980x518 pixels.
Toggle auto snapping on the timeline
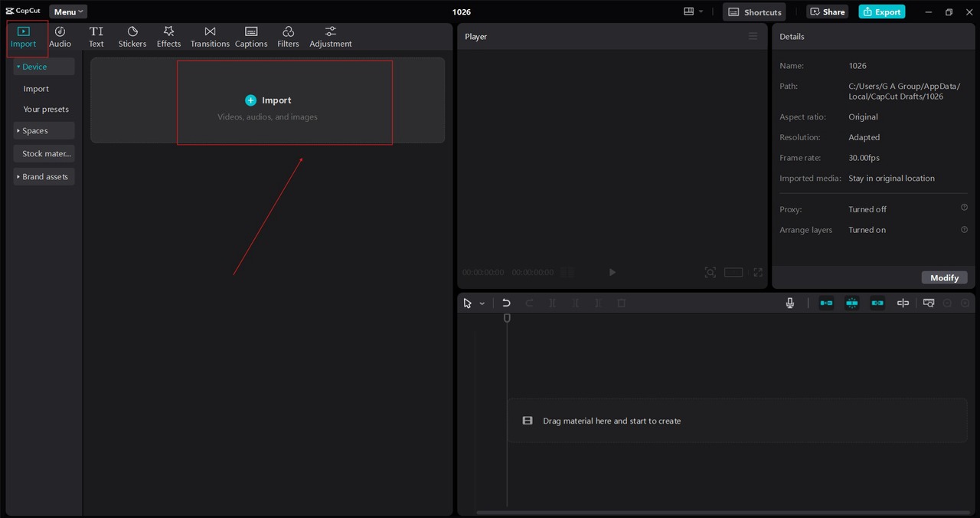pos(852,303)
